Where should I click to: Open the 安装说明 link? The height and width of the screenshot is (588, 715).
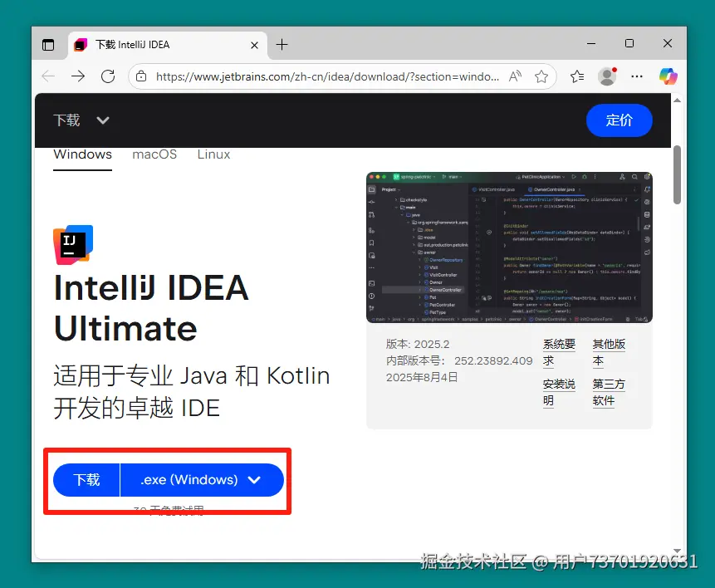click(559, 392)
